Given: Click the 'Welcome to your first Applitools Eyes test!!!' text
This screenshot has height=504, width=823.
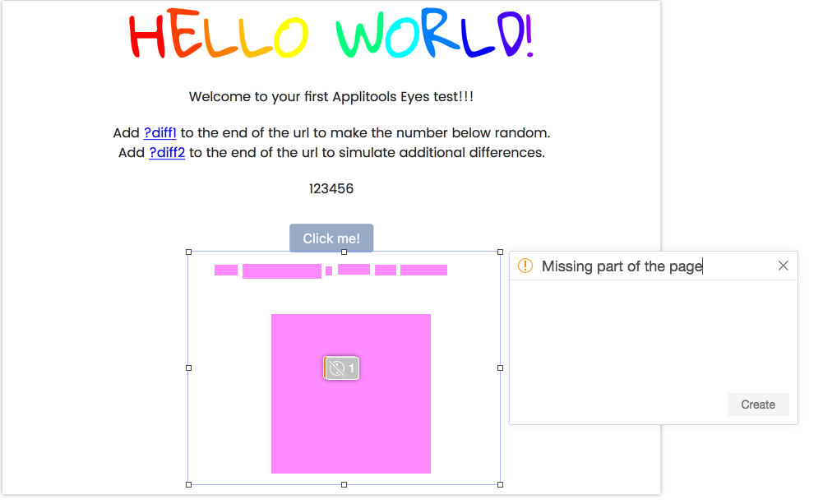Looking at the screenshot, I should click(x=331, y=96).
